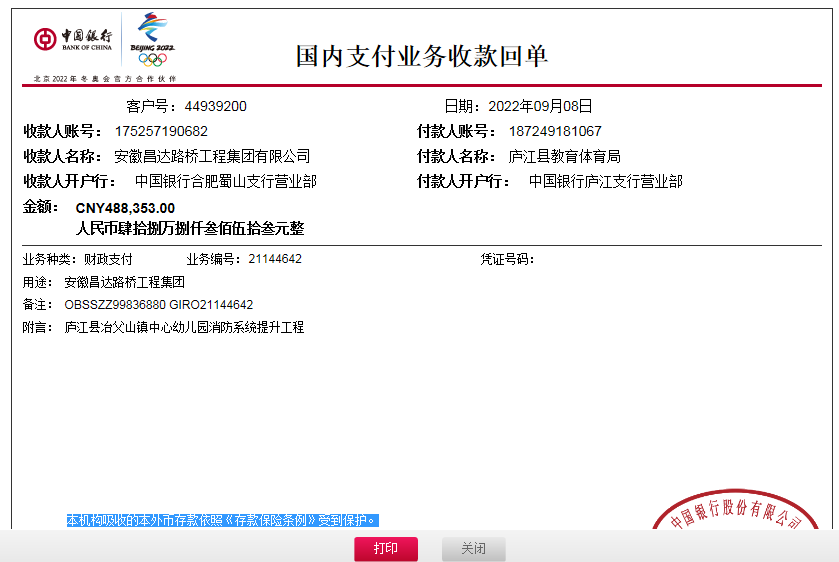839x562 pixels.
Task: Click payee bank 中国银行合肥蜀山支行营业部
Action: point(225,182)
